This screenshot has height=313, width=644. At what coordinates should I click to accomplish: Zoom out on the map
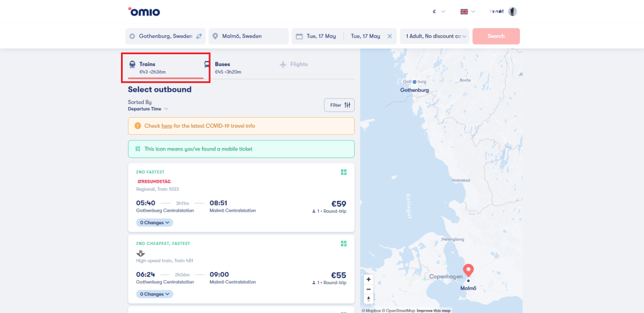pyautogui.click(x=369, y=289)
